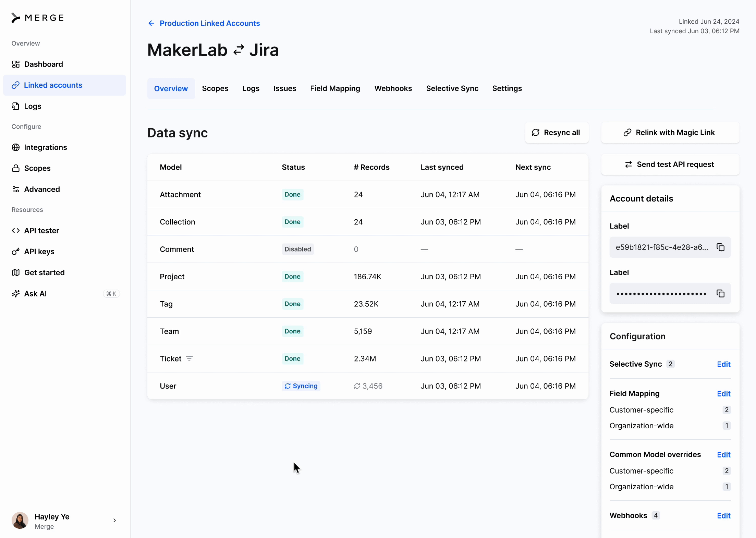Screen dimensions: 756x538
Task: Copy the masked label value
Action: click(x=720, y=294)
